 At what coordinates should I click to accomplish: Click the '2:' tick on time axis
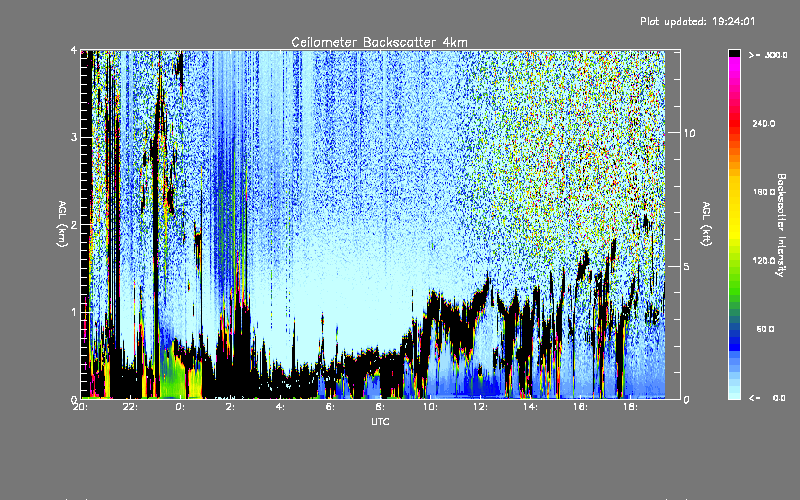click(x=230, y=407)
